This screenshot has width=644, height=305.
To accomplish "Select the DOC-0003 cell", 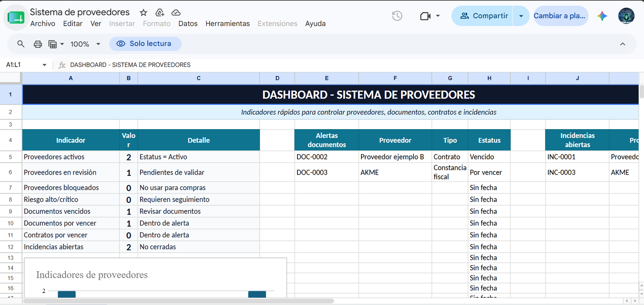I will point(327,172).
